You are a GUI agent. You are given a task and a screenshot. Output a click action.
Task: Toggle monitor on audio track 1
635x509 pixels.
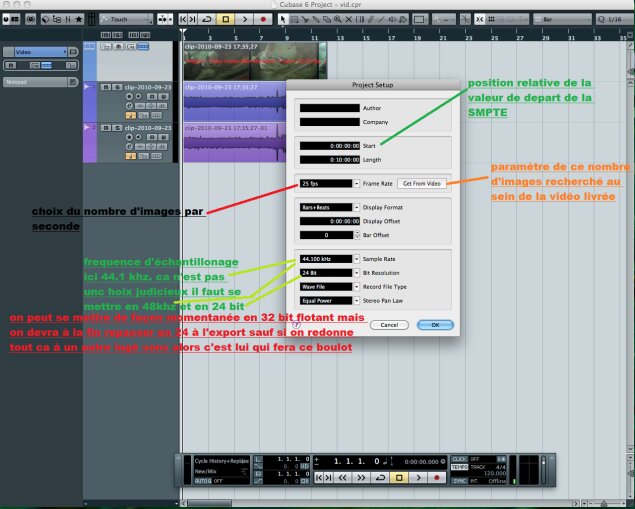click(x=139, y=96)
